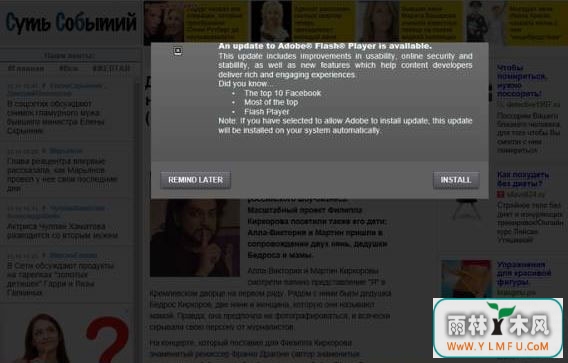Click the blonde woman top banner photo

[271, 21]
